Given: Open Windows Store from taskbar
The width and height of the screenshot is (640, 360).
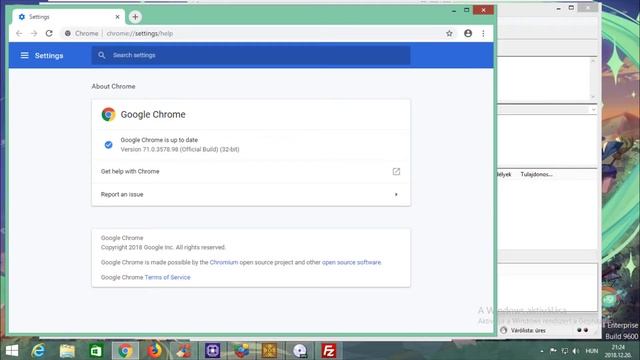Looking at the screenshot, I should (96, 351).
